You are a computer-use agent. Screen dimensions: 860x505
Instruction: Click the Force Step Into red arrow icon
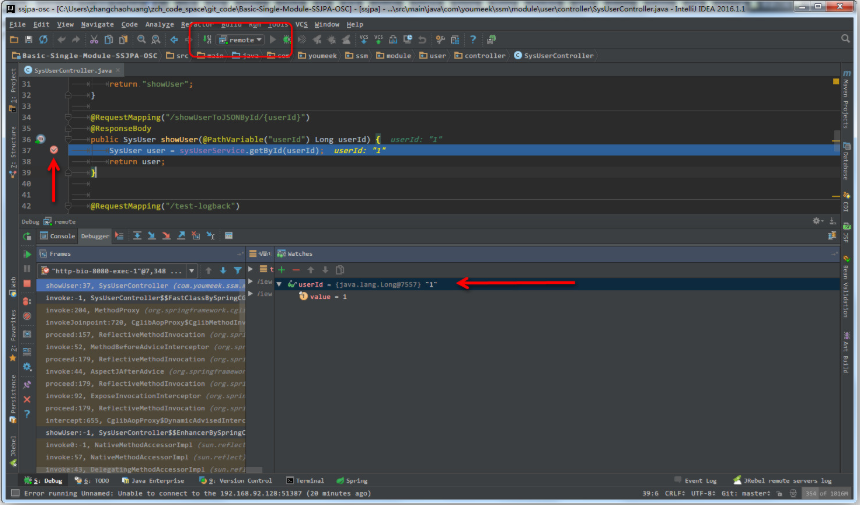coord(166,236)
